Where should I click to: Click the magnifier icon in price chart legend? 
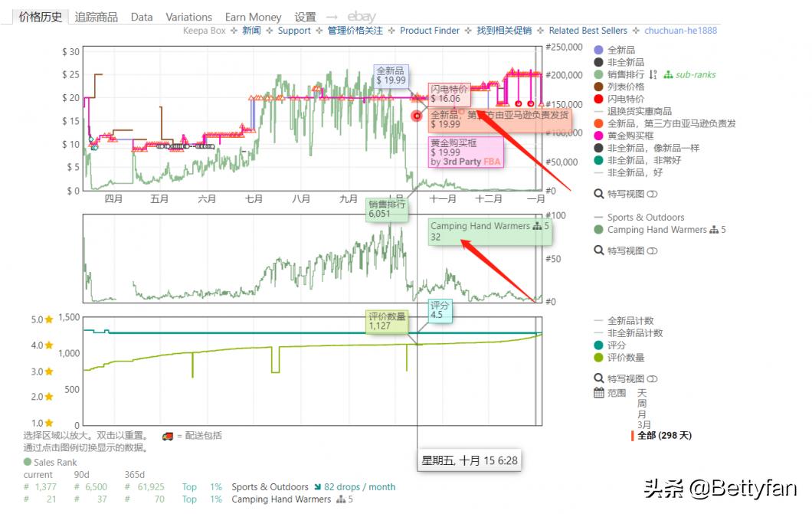(x=599, y=194)
